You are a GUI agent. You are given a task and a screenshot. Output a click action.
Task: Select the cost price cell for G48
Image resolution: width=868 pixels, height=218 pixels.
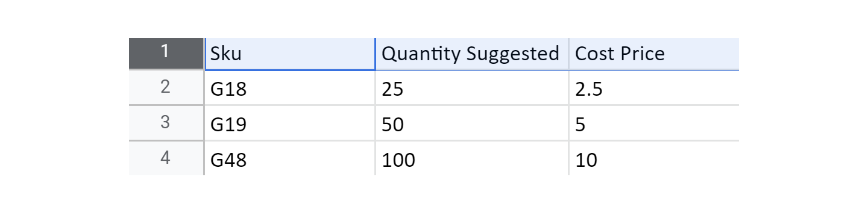[654, 159]
